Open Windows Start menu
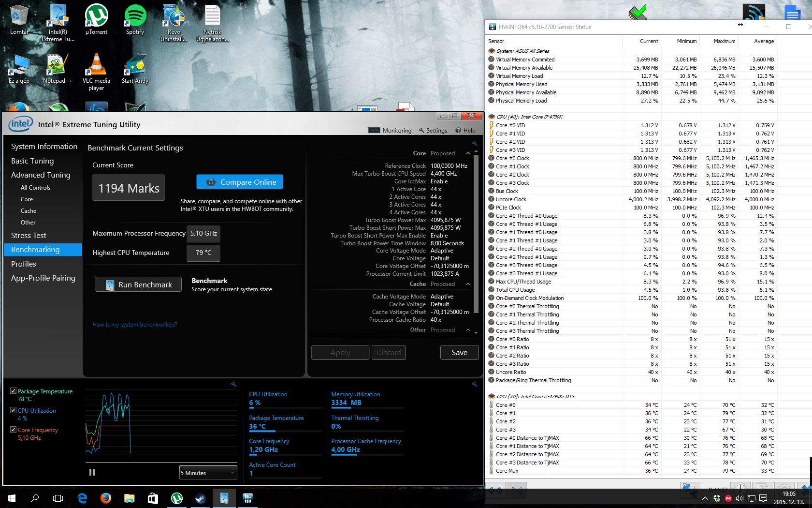Screen dimensions: 812x508 [12, 498]
